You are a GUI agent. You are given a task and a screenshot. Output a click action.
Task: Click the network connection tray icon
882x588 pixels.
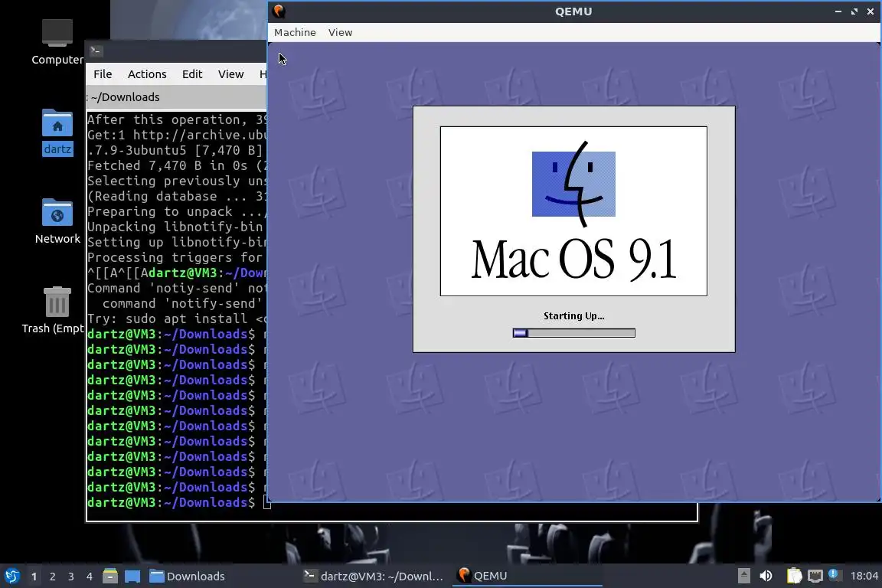[815, 576]
